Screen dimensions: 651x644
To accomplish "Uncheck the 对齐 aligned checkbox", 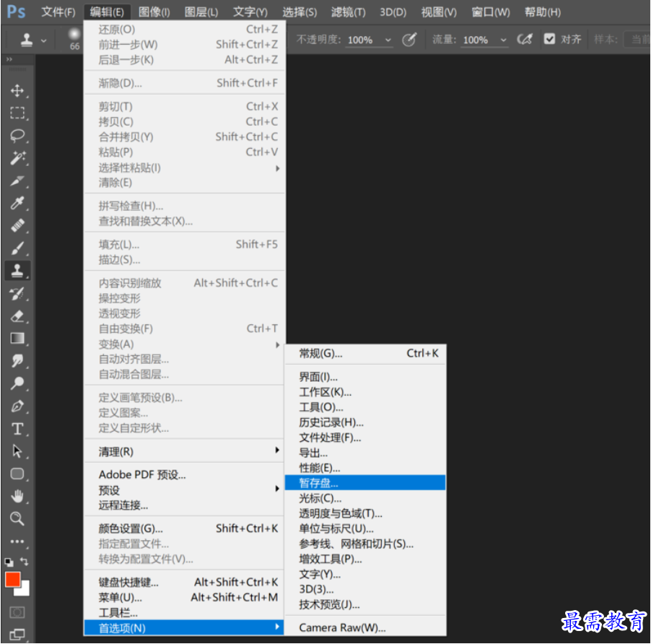I will pos(549,39).
